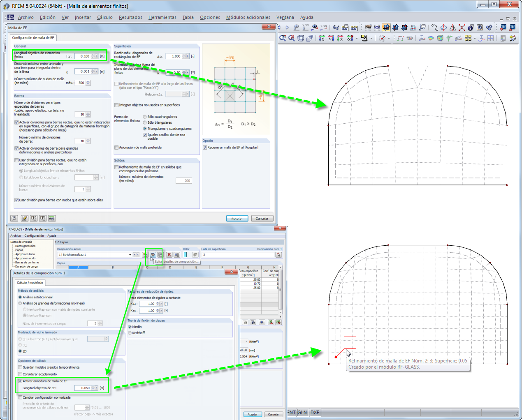Click the yellow four-window arrangement icon
This screenshot has width=522, height=420.
pos(468,38)
